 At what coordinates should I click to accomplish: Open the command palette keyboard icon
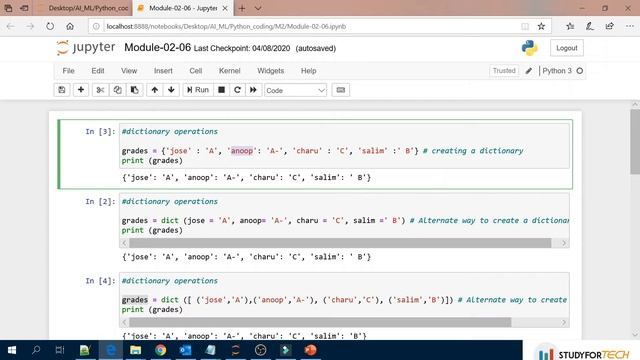click(340, 90)
